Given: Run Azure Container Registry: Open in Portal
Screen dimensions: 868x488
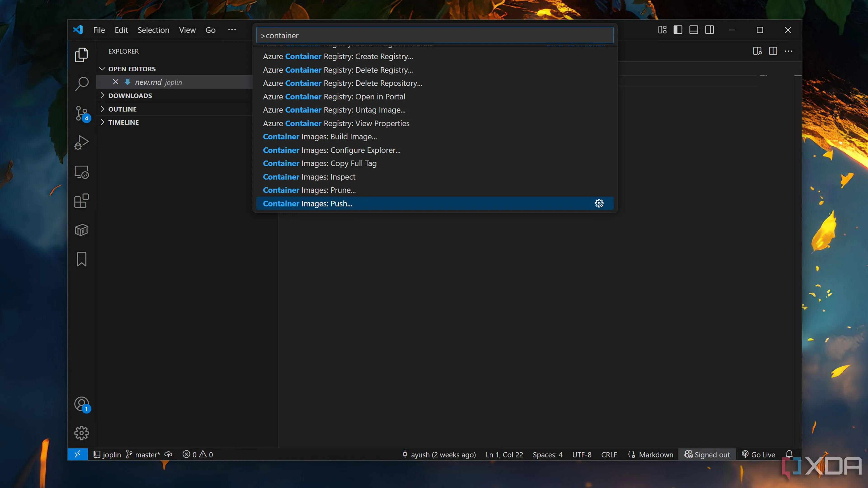Looking at the screenshot, I should [435, 96].
